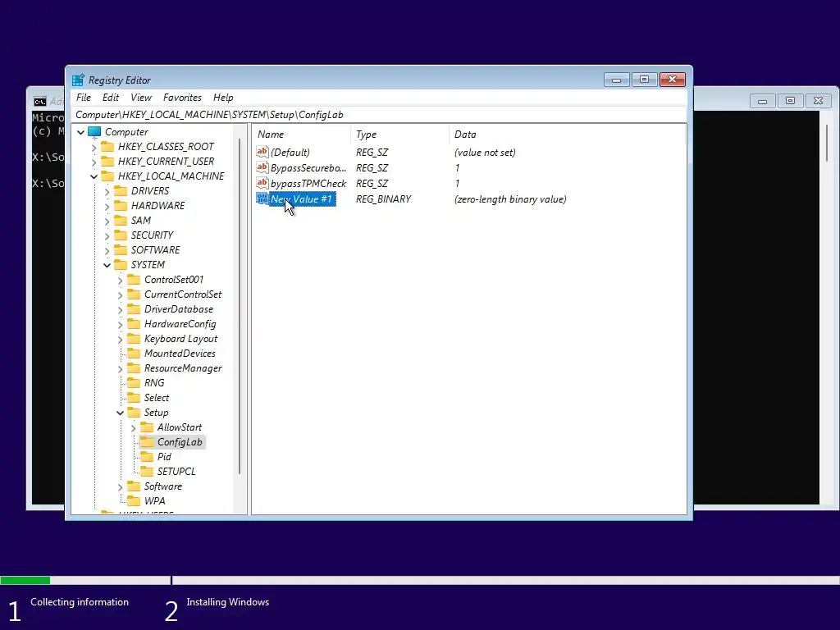Select the RNG key
The image size is (840, 630).
point(154,383)
